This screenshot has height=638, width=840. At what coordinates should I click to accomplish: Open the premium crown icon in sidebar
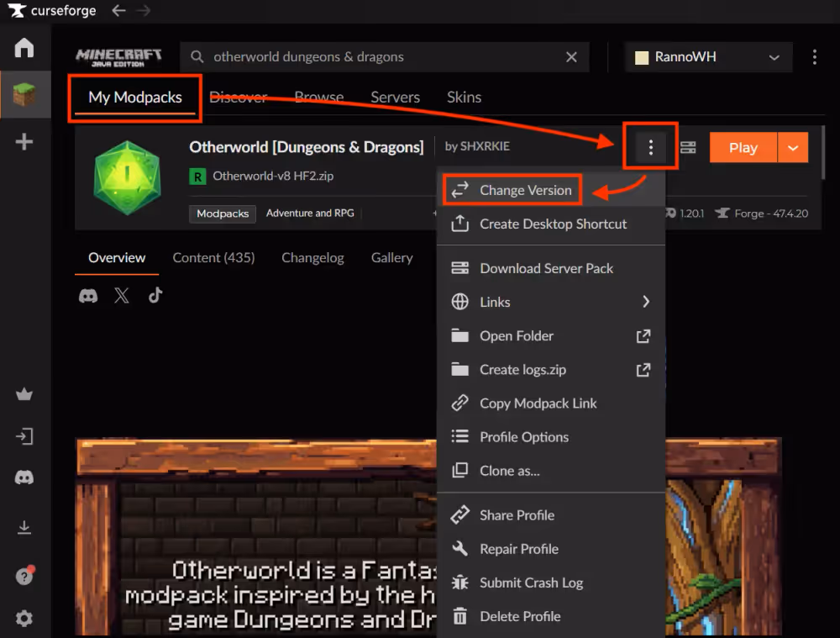coord(24,394)
